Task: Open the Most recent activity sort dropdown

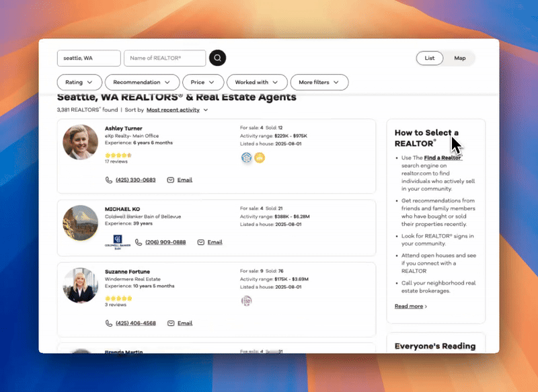Action: coord(177,110)
